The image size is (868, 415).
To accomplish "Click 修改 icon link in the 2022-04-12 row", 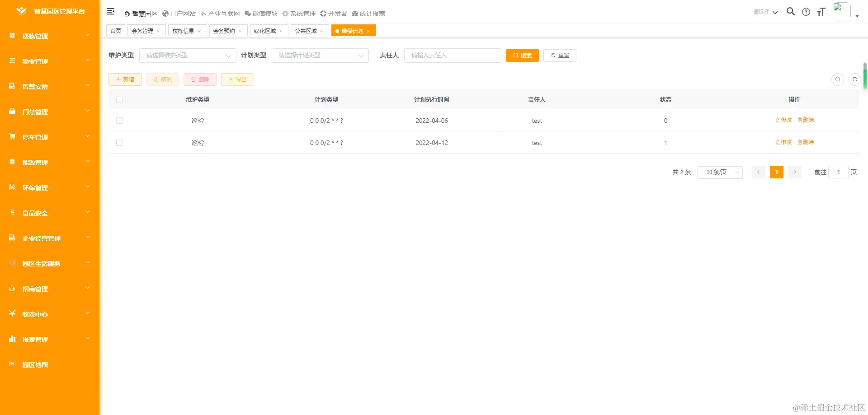I will (783, 142).
